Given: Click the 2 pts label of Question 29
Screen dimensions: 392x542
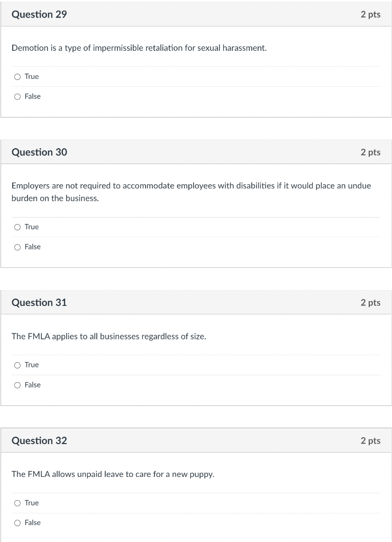Looking at the screenshot, I should pos(371,14).
